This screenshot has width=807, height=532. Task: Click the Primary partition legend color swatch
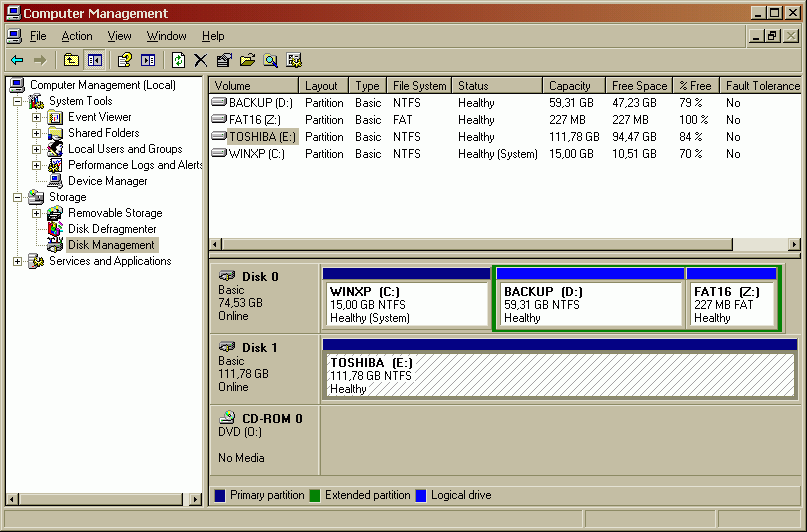pyautogui.click(x=220, y=495)
